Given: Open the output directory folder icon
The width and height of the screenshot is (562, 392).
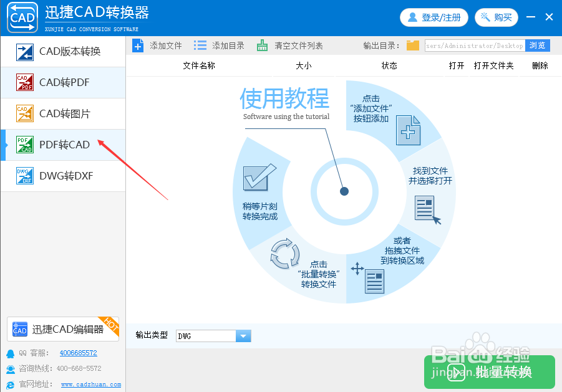Looking at the screenshot, I should point(414,45).
